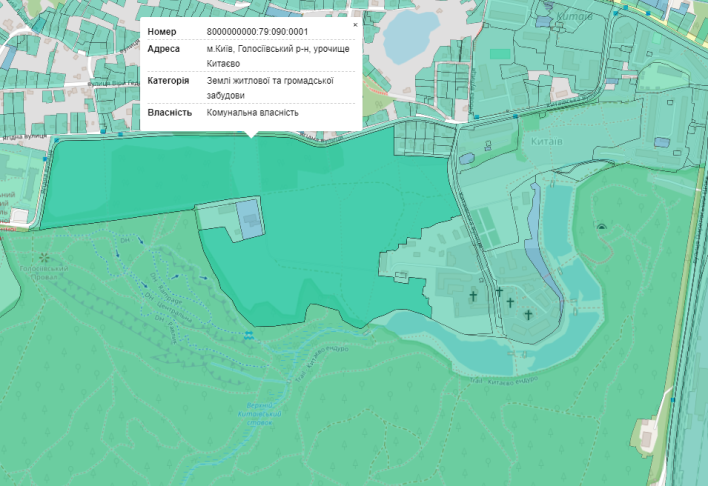The width and height of the screenshot is (708, 486).
Task: Select the small blue building parcel inside highlighted area
Action: (x=248, y=217)
